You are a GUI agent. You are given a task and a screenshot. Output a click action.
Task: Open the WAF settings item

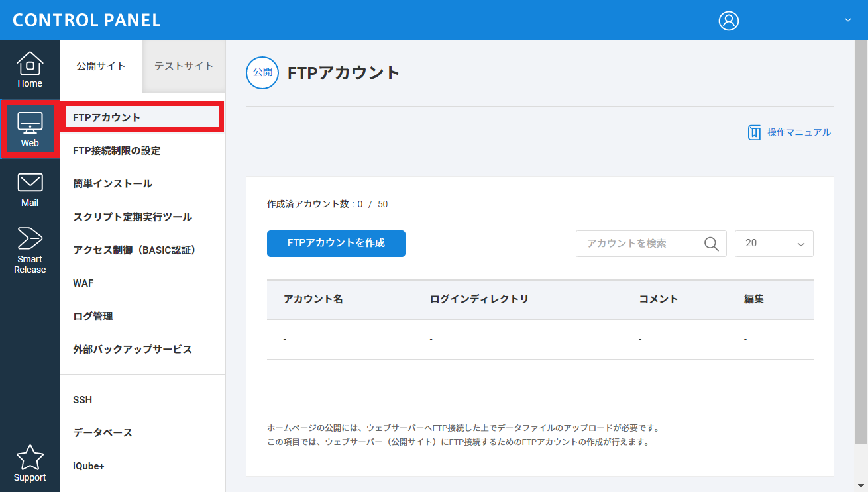(x=83, y=283)
